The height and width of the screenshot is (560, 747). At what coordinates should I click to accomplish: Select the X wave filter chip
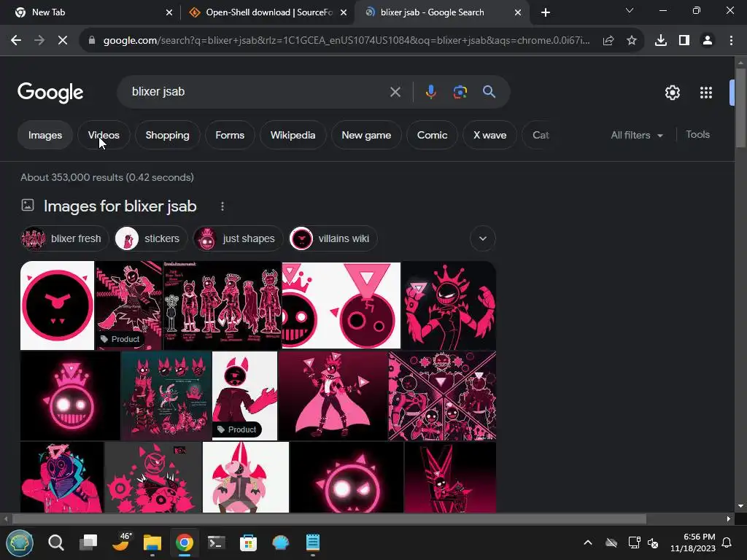489,135
